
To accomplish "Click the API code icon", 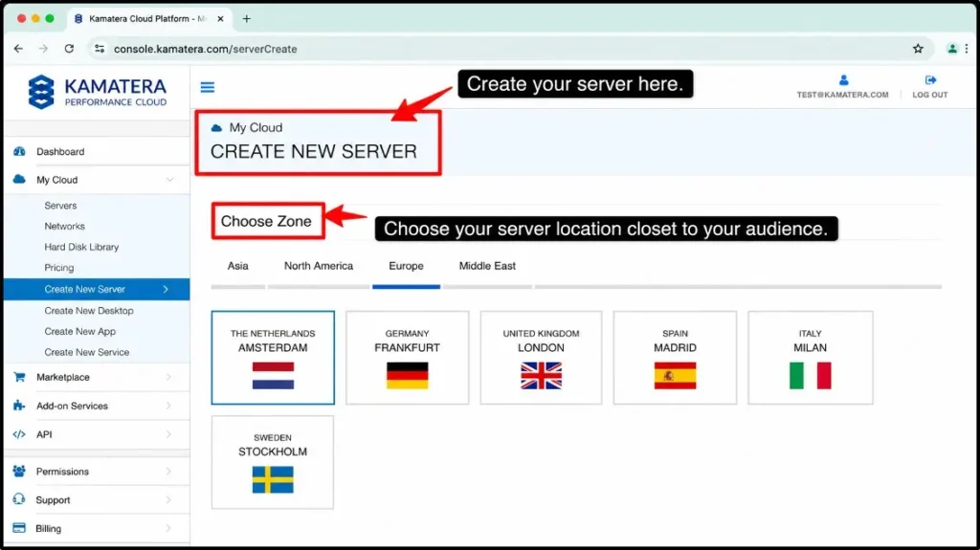I will click(x=19, y=434).
